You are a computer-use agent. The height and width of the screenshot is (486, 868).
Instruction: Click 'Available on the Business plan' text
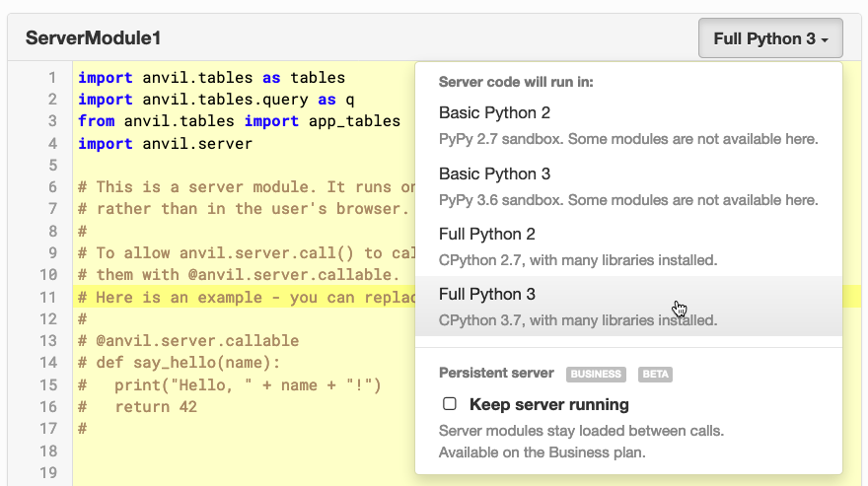point(543,451)
